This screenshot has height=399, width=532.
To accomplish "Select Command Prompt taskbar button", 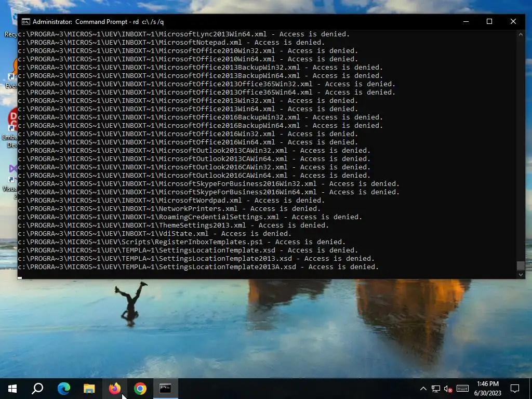I will 166,389.
